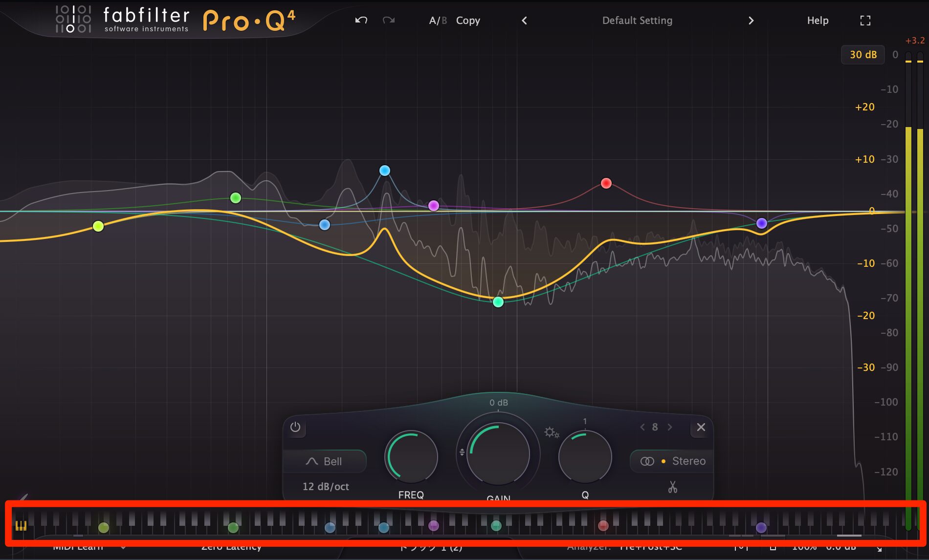This screenshot has height=560, width=929.
Task: Click the Q knob
Action: coord(585,457)
